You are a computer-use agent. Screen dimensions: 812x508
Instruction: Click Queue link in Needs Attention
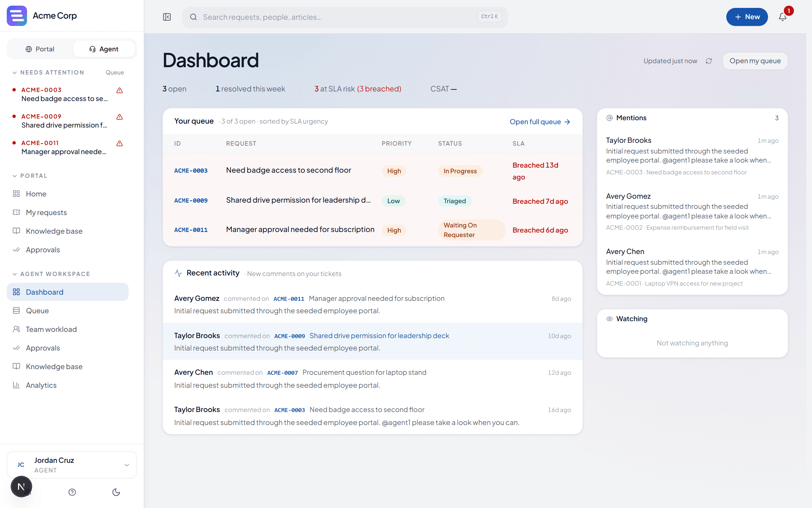tap(115, 73)
